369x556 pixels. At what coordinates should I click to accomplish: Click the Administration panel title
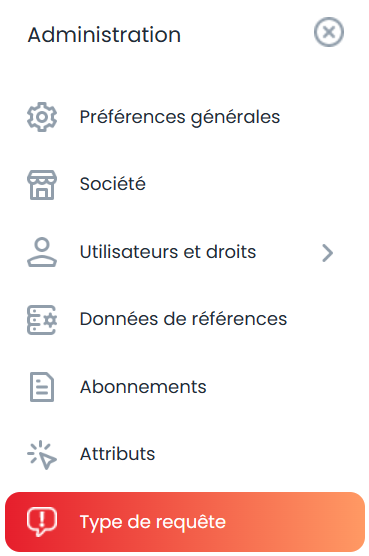104,35
